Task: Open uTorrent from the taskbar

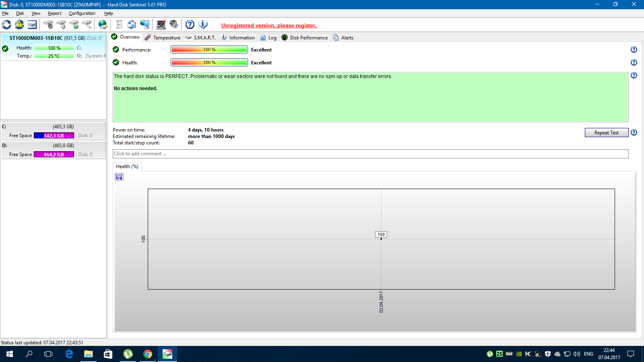Action: (x=128, y=354)
